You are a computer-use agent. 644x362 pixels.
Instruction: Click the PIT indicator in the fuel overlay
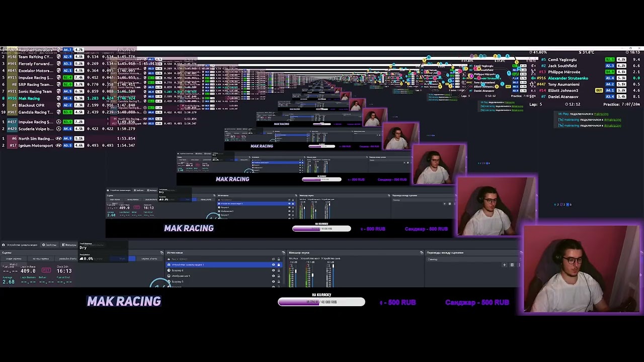pos(46,271)
